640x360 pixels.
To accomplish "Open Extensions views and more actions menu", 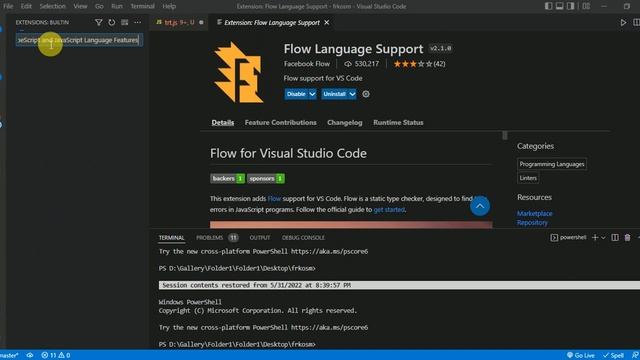I will tap(138, 22).
